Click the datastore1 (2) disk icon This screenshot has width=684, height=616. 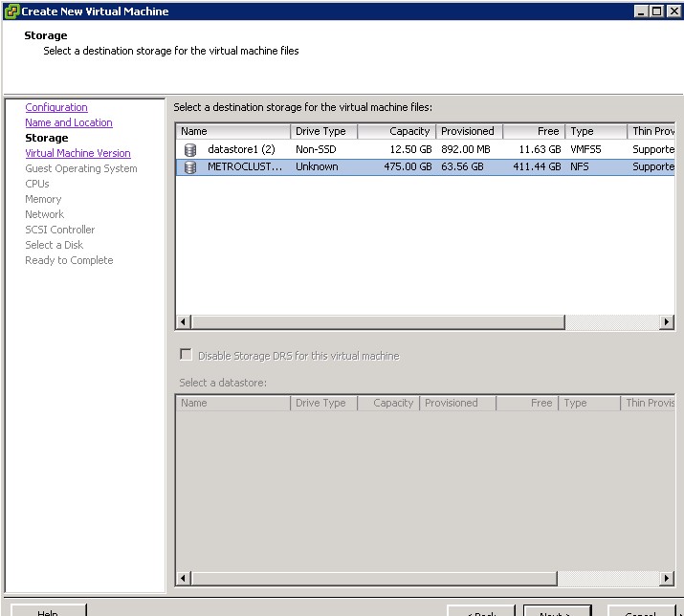coord(189,149)
